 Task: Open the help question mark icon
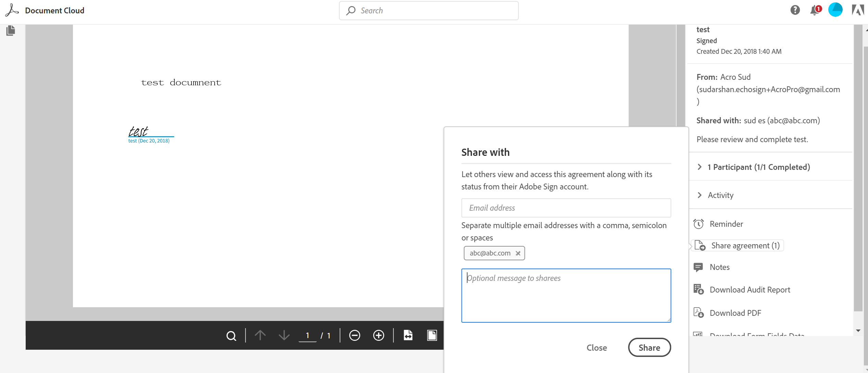tap(795, 10)
